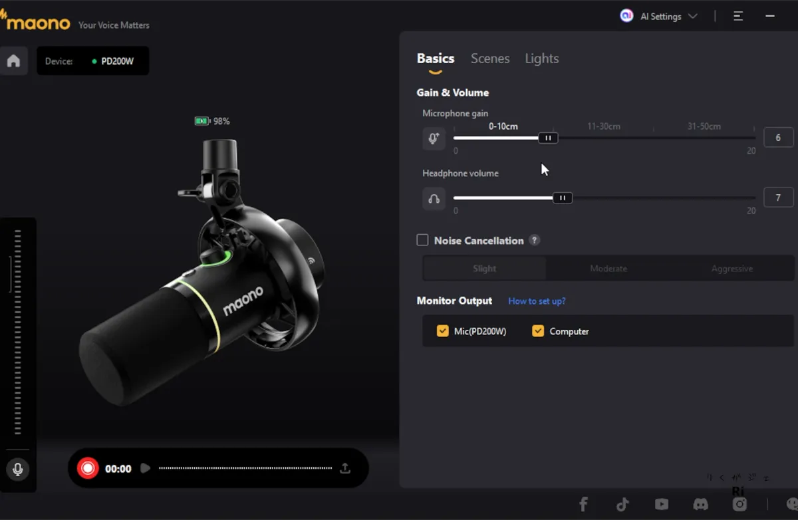Viewport: 798px width, 532px height.
Task: Open the TikTok link icon
Action: tap(622, 505)
